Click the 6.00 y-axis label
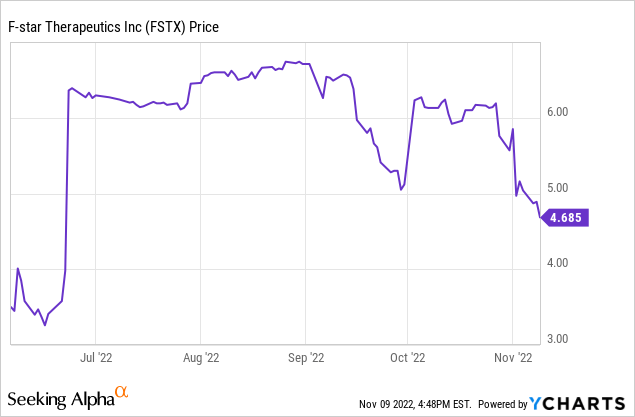Image resolution: width=635 pixels, height=417 pixels. (x=569, y=112)
